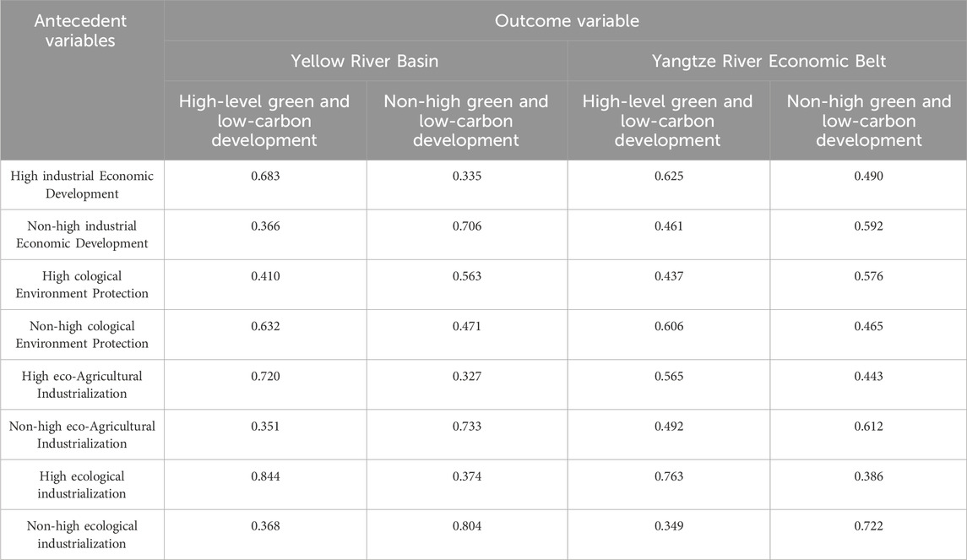Select the cell with value 0.844
This screenshot has height=560, width=967.
tap(264, 476)
